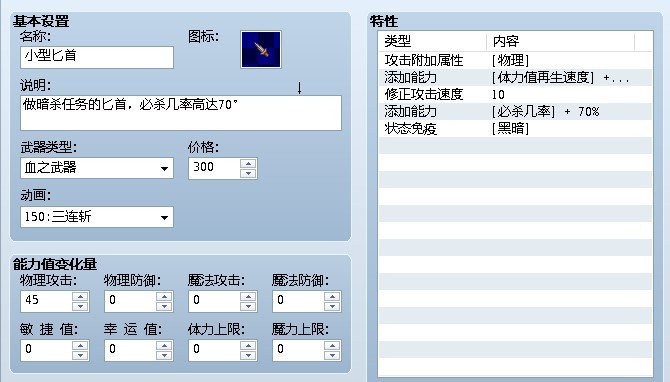670x382 pixels.
Task: Open the 武器类型 dropdown showing 血之武器
Action: click(97, 168)
